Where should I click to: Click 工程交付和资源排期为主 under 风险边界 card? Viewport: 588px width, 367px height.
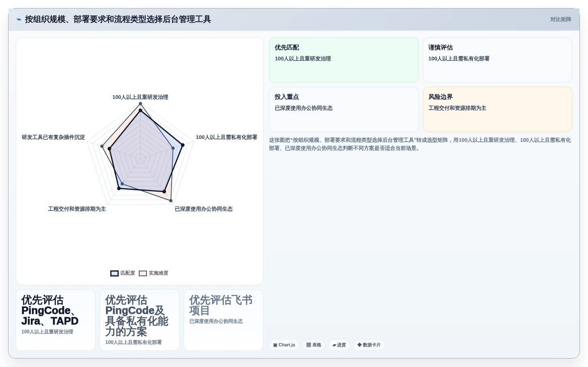457,108
